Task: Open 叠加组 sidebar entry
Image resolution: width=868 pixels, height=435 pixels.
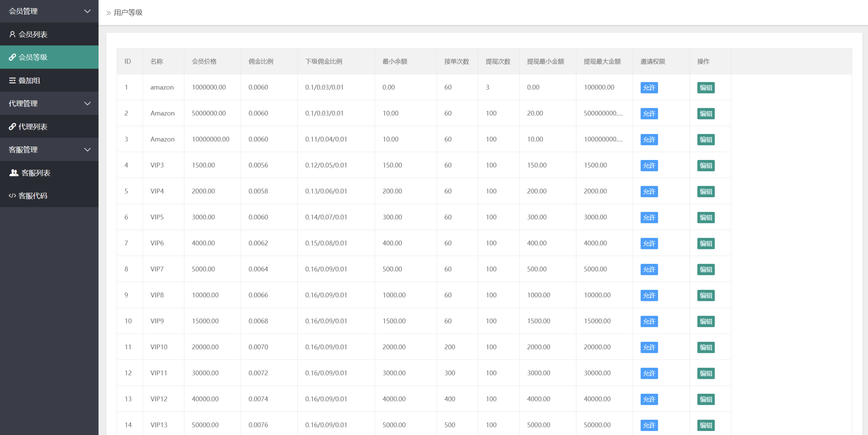Action: click(29, 80)
